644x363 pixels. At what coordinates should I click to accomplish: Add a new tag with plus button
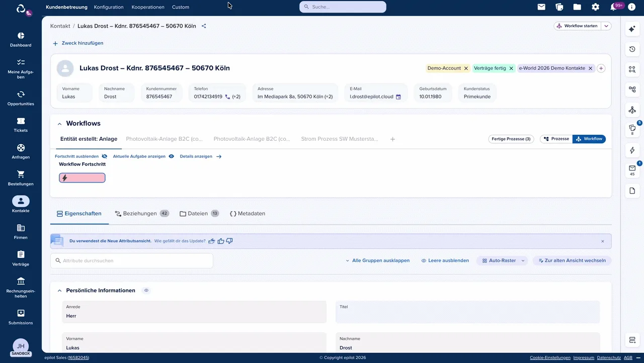[601, 68]
